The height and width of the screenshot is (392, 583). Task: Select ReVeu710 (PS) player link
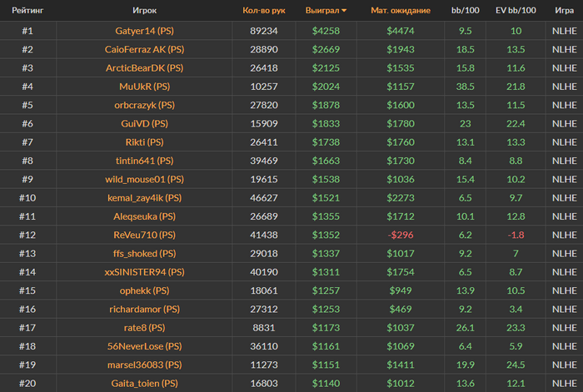(145, 235)
